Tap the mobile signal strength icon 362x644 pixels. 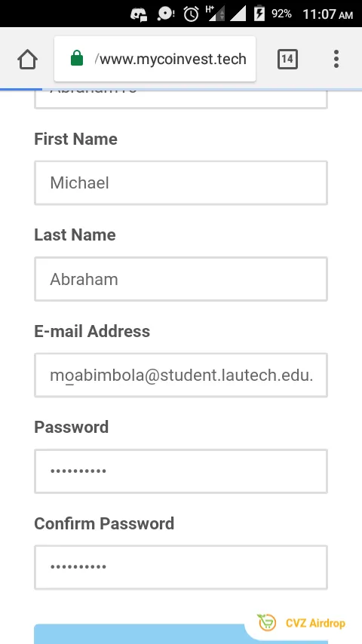[238, 14]
